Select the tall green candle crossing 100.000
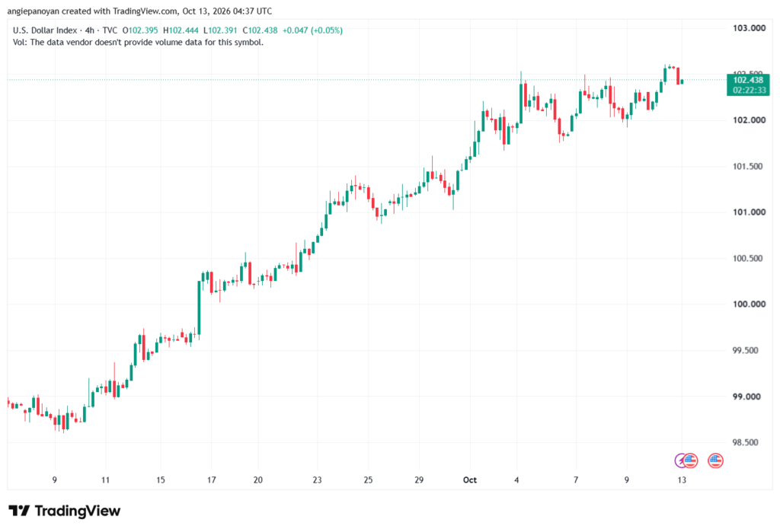This screenshot has height=532, width=780. tap(199, 308)
